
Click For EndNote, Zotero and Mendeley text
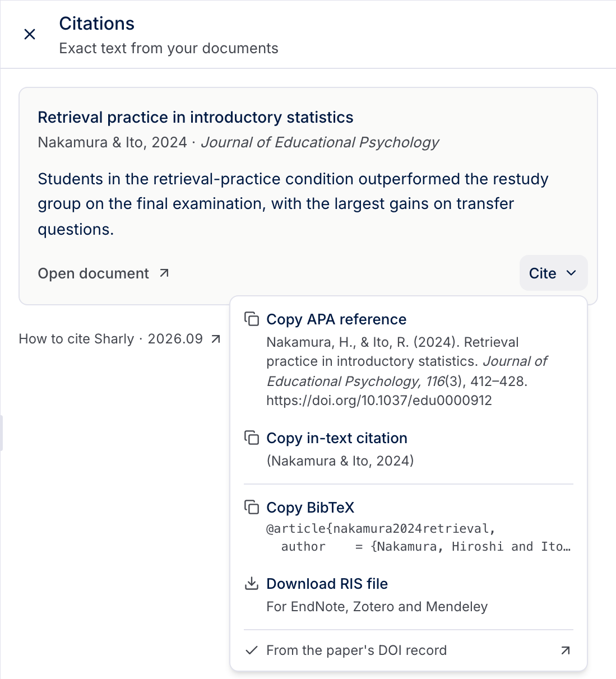pyautogui.click(x=377, y=607)
